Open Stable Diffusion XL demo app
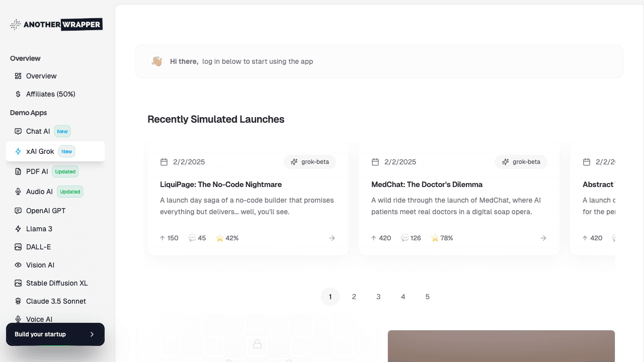The image size is (644, 362). (57, 283)
